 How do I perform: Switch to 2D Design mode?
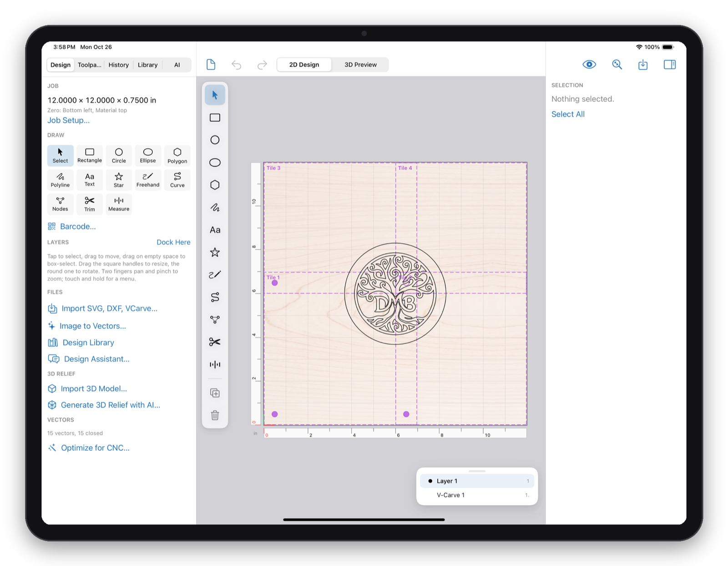[304, 65]
